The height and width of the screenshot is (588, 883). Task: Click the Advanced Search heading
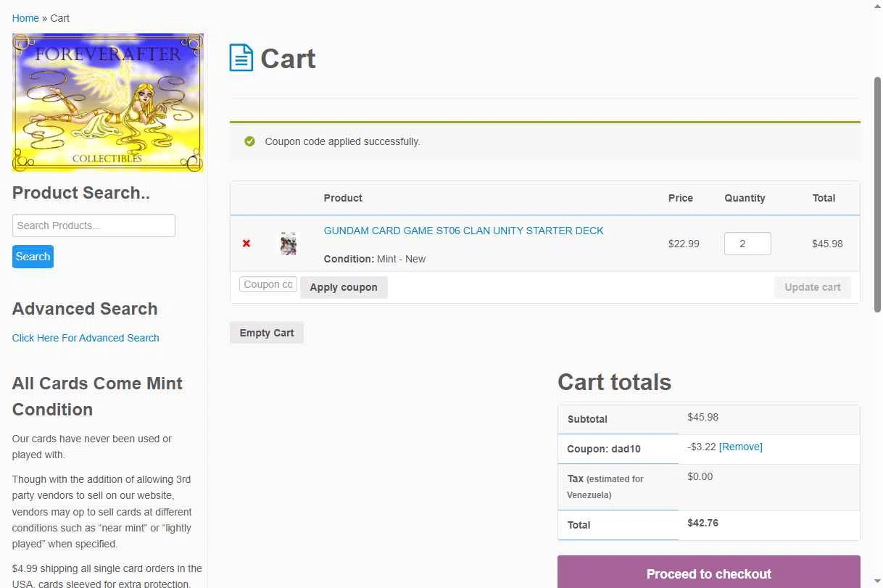click(85, 309)
